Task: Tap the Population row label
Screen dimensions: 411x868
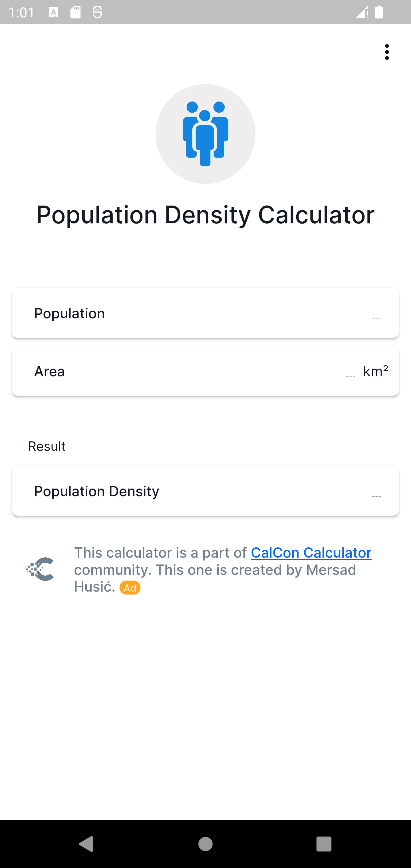Action: click(69, 314)
